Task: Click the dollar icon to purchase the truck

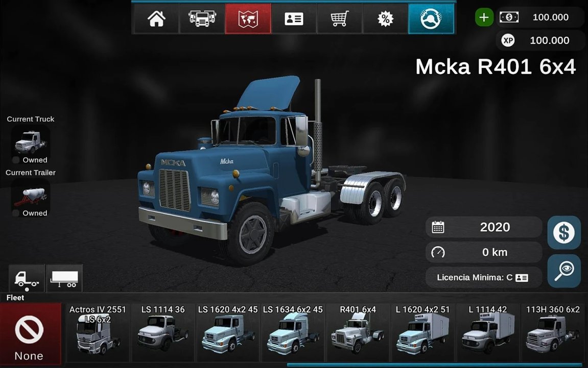Action: [563, 233]
